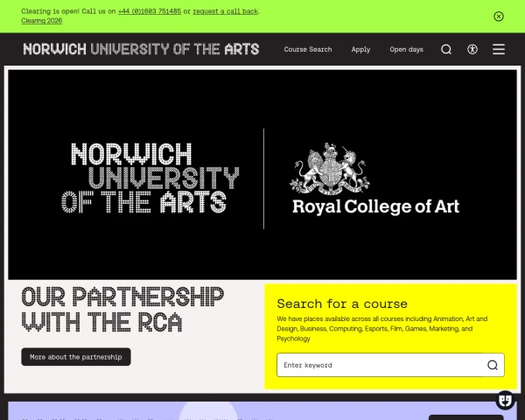
Task: Open the hamburger menu
Action: [x=499, y=49]
